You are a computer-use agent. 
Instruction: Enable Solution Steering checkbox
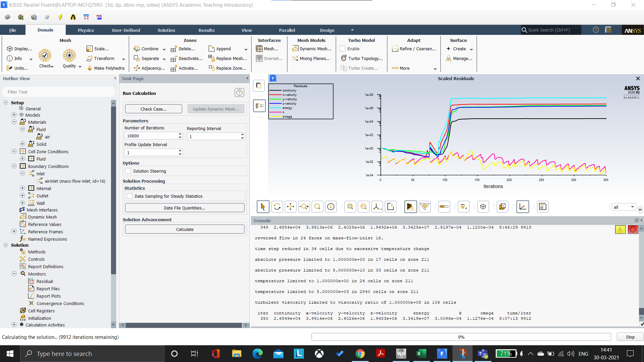(x=128, y=171)
